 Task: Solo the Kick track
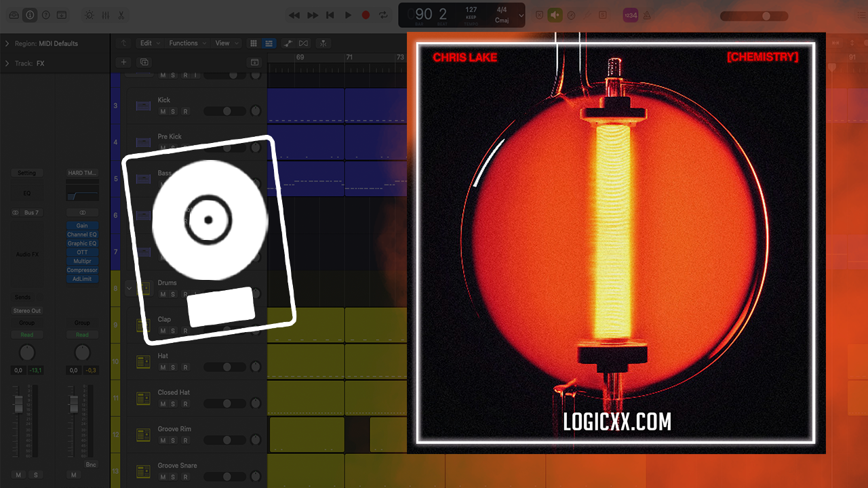(x=173, y=111)
